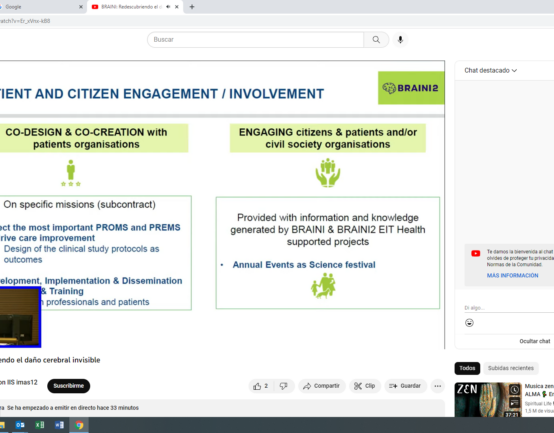
Task: Click the magnifier search button
Action: 376,40
